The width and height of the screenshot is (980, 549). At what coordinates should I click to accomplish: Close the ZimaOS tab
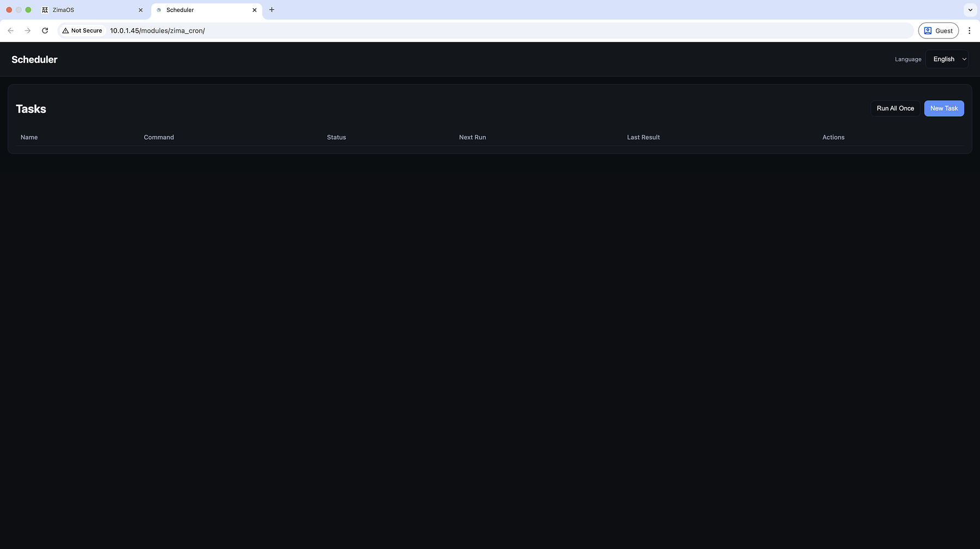(x=140, y=10)
